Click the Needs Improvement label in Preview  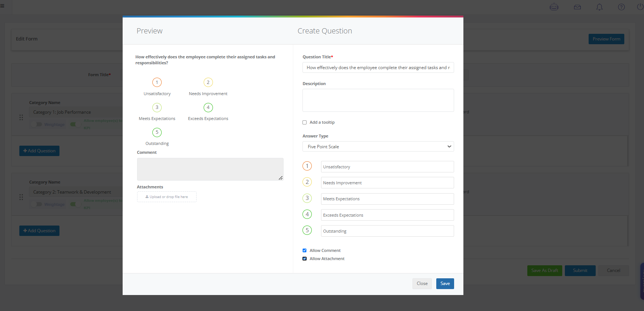208,94
